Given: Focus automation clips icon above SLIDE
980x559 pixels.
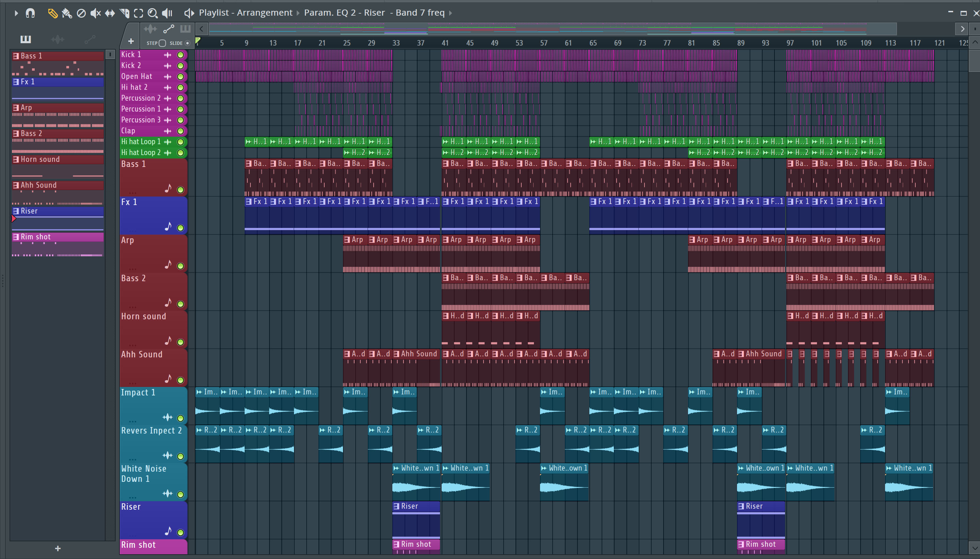Looking at the screenshot, I should [x=169, y=29].
